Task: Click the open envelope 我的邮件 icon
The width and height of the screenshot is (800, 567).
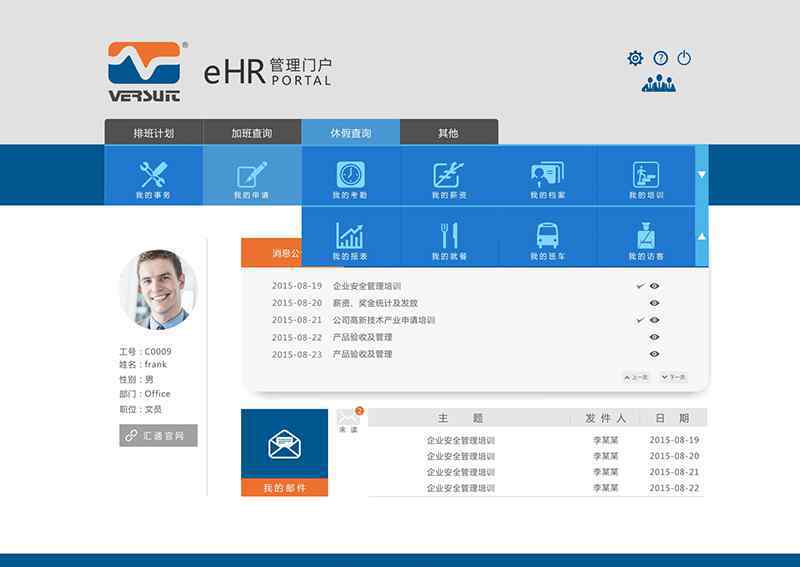Action: pyautogui.click(x=284, y=444)
